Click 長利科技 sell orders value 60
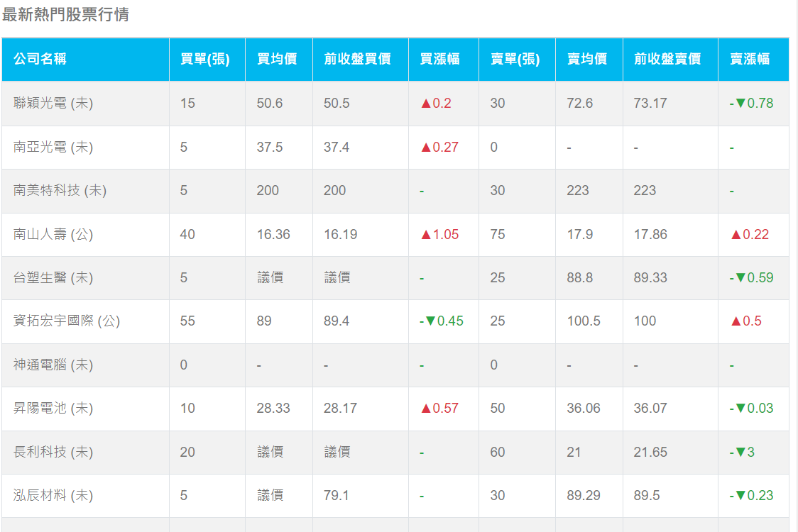This screenshot has height=532, width=798. point(498,452)
